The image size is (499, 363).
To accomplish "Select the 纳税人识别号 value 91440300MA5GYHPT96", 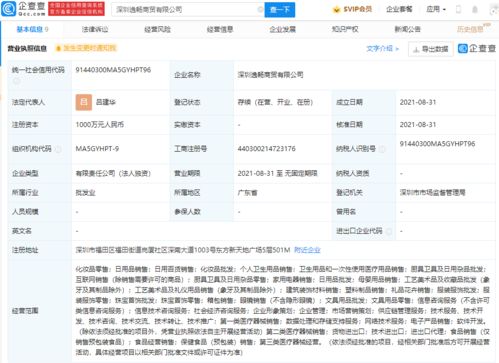I will point(437,144).
